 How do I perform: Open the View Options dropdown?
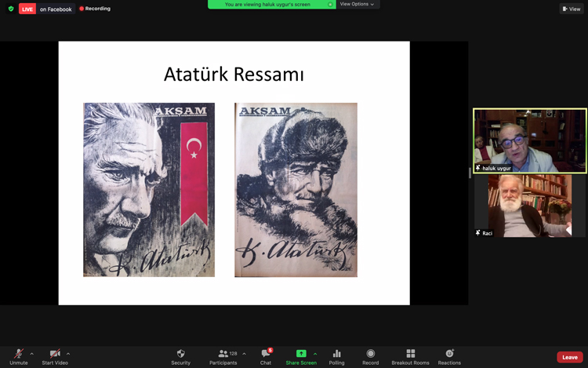[x=357, y=4]
